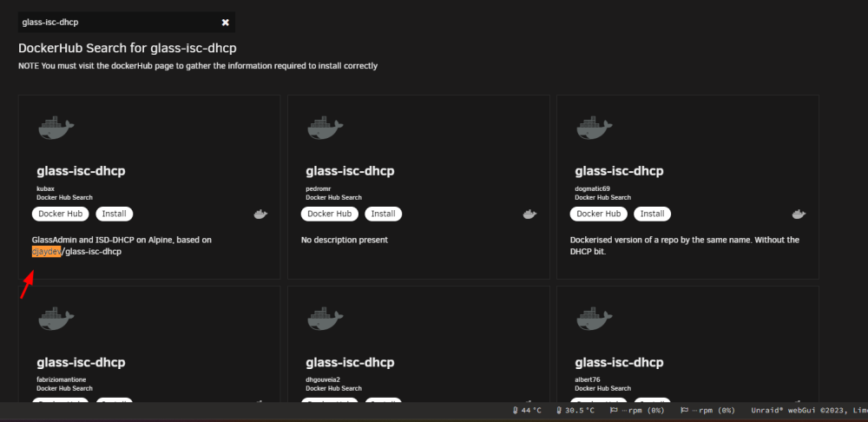
Task: Click the author name albert76
Action: [x=588, y=380]
